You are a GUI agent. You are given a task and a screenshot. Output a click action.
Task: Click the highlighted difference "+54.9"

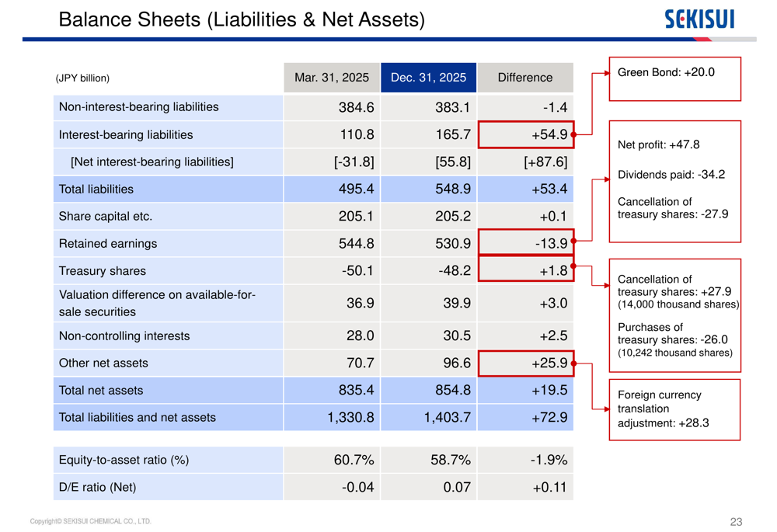pos(526,134)
